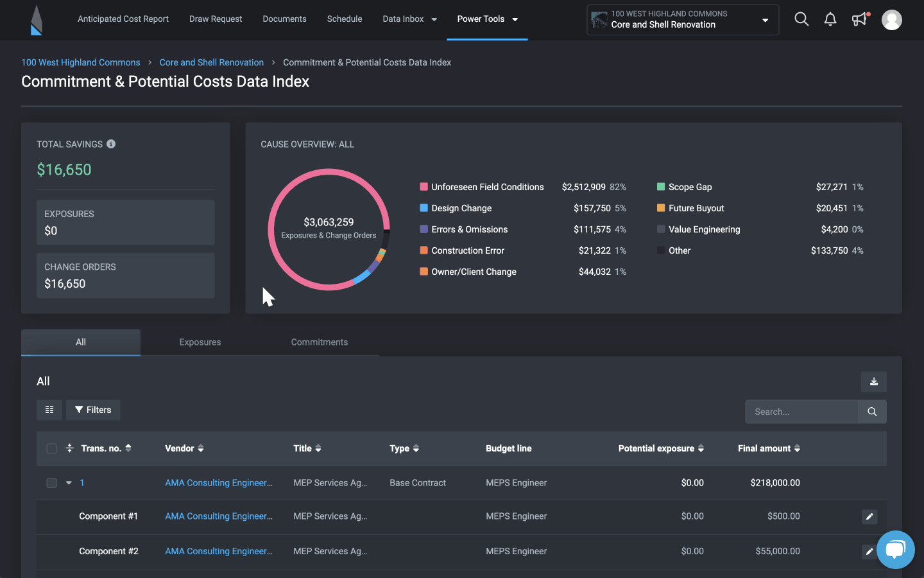Click the project thumbnail in project selector

[599, 20]
